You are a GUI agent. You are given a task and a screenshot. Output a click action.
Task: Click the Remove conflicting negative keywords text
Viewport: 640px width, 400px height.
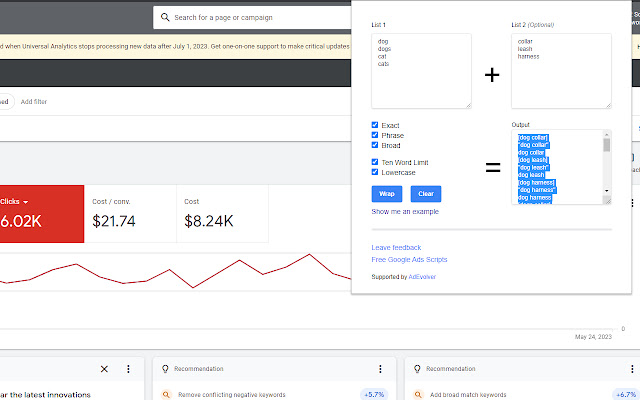[x=231, y=395]
